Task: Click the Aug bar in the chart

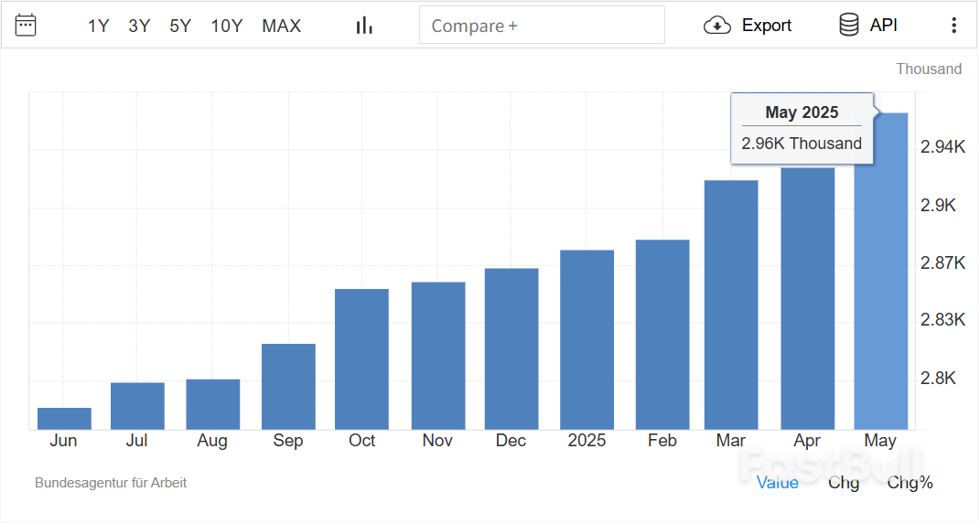Action: pos(213,404)
